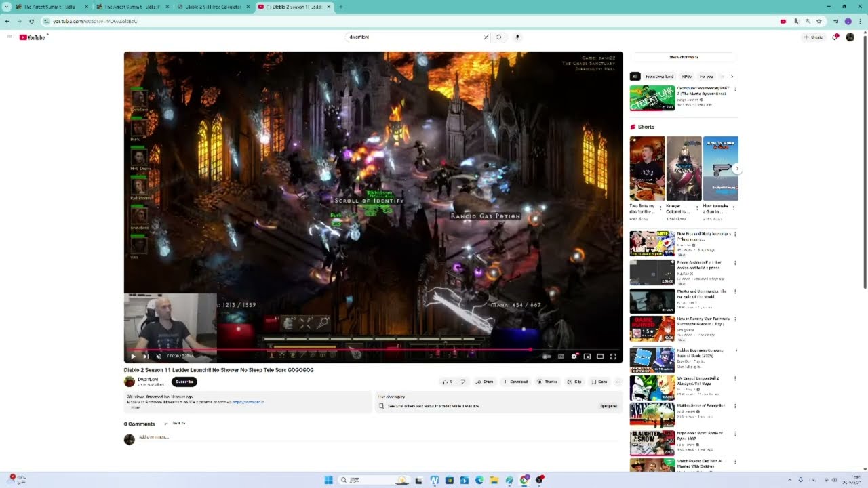Toggle subtitles/closed captions button
The image size is (868, 488).
coord(561,356)
